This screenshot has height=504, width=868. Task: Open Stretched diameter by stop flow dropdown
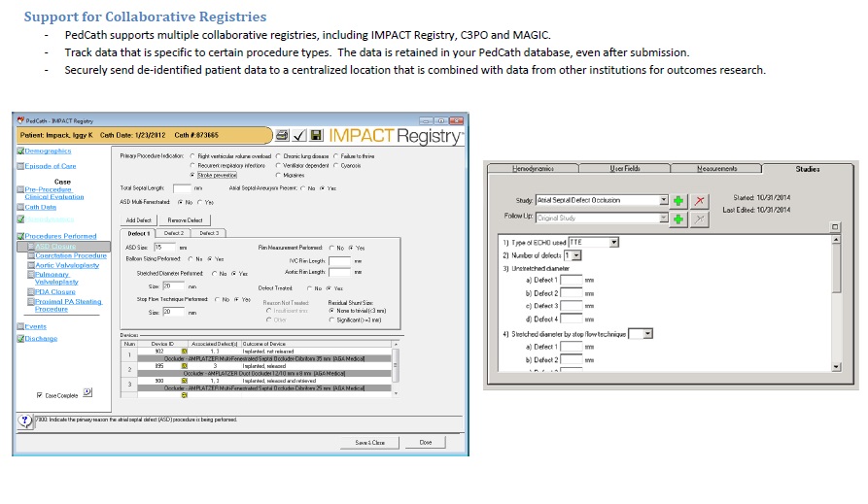click(647, 334)
